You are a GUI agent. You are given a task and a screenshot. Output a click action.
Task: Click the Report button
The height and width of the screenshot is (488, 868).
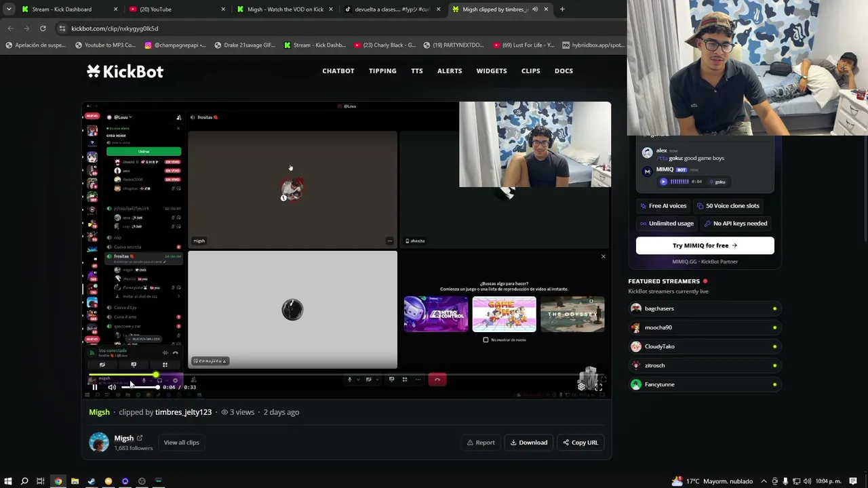click(x=481, y=443)
